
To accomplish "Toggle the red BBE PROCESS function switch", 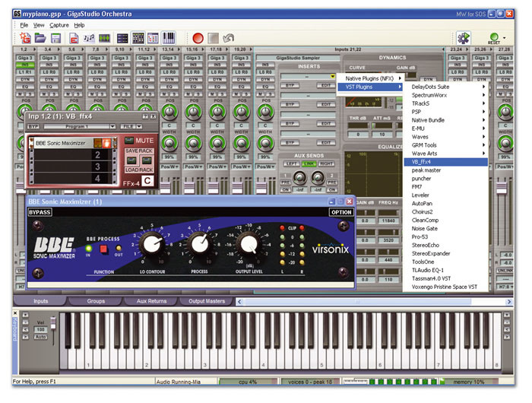I will 103,249.
